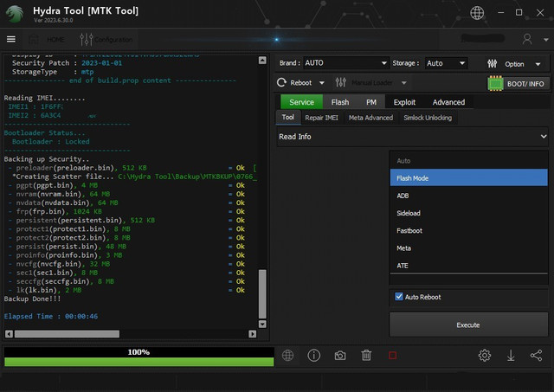Click the Hydra dragon logo
The image size is (554, 392).
click(16, 14)
